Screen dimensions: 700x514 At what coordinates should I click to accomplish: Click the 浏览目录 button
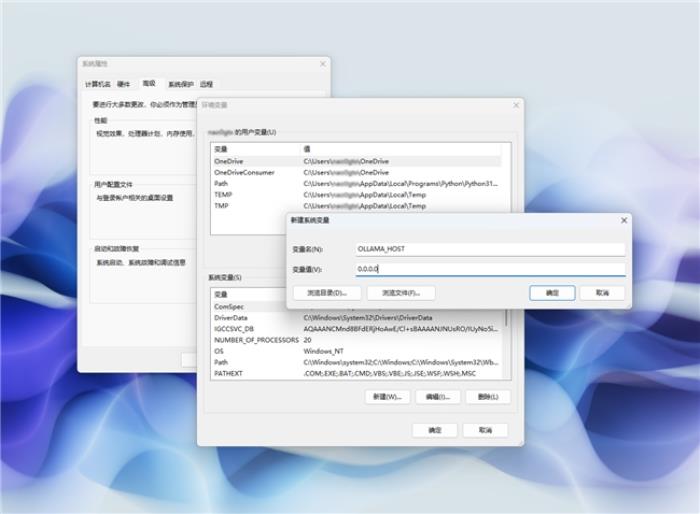click(327, 293)
